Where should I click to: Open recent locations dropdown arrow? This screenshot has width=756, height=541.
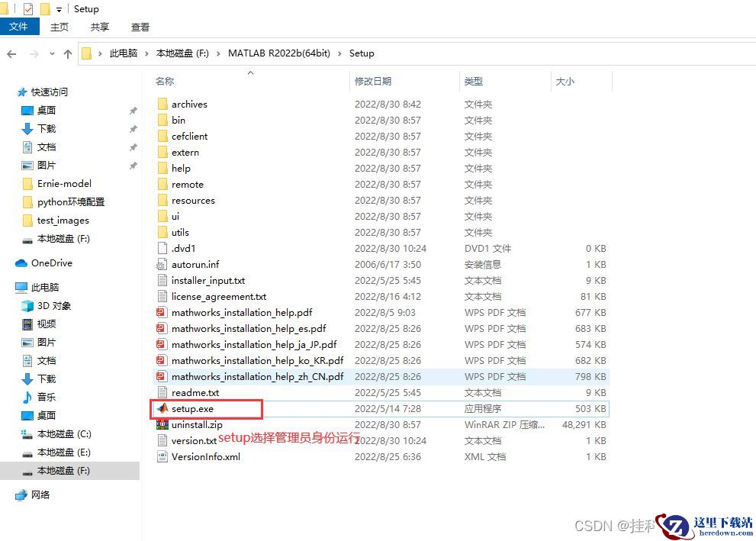point(52,54)
